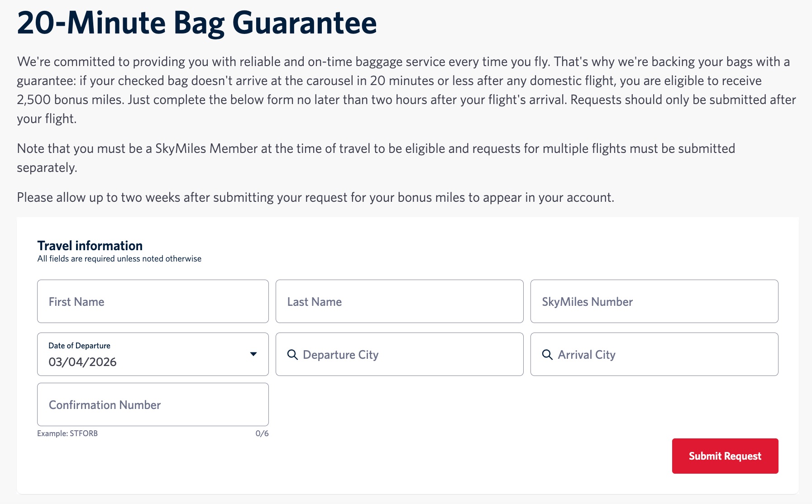The image size is (812, 504).
Task: Click the SkyMiles Number field
Action: coord(654,301)
